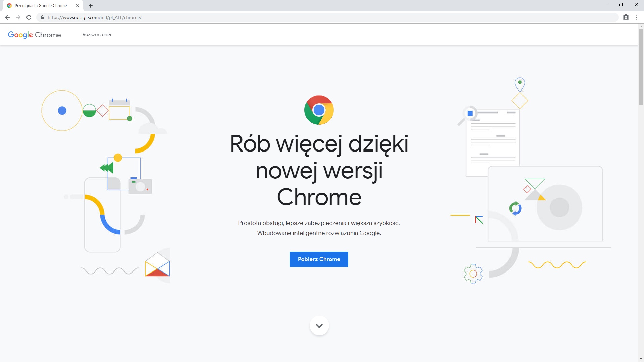Click the text "Prostota obsługi, lepsze zabezpieczenia i większa szybkość."
644x362 pixels.
pyautogui.click(x=319, y=223)
